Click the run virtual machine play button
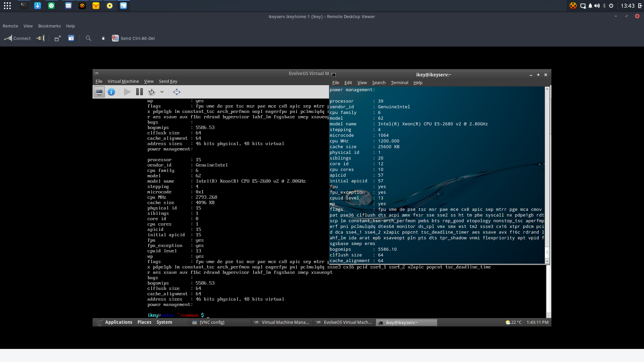This screenshot has width=644, height=362. coord(127,92)
